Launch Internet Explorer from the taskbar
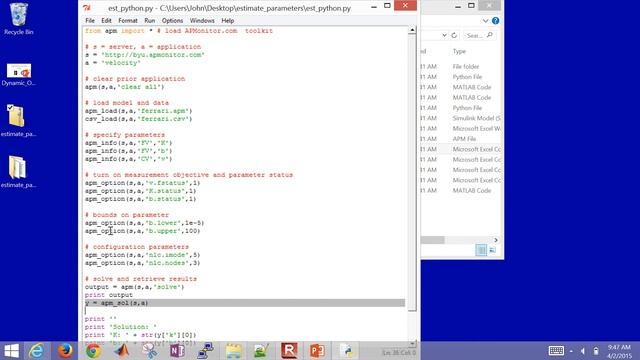 [37, 351]
